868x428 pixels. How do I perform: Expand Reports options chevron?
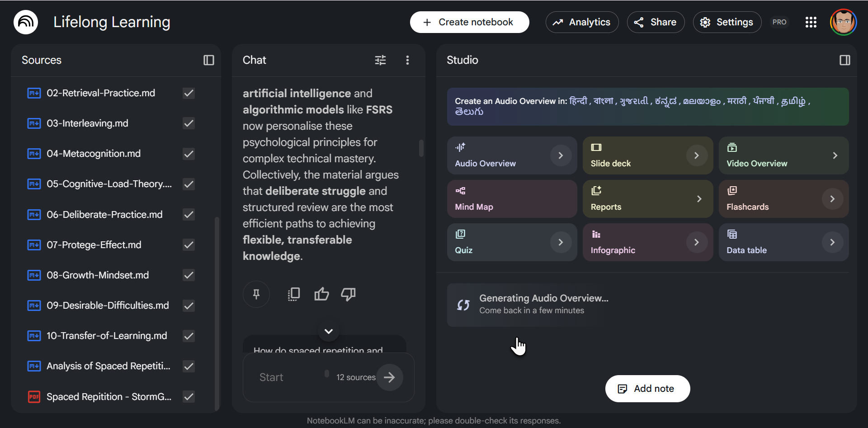(699, 199)
